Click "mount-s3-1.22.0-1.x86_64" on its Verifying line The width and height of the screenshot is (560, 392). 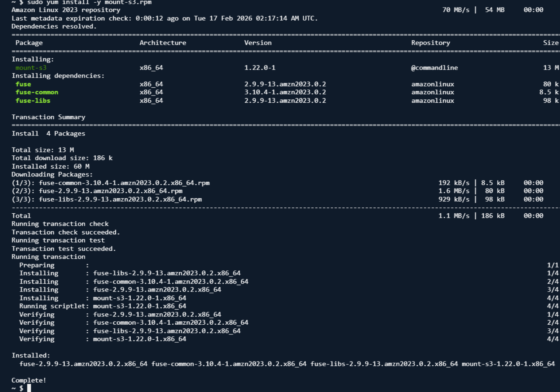tap(140, 339)
